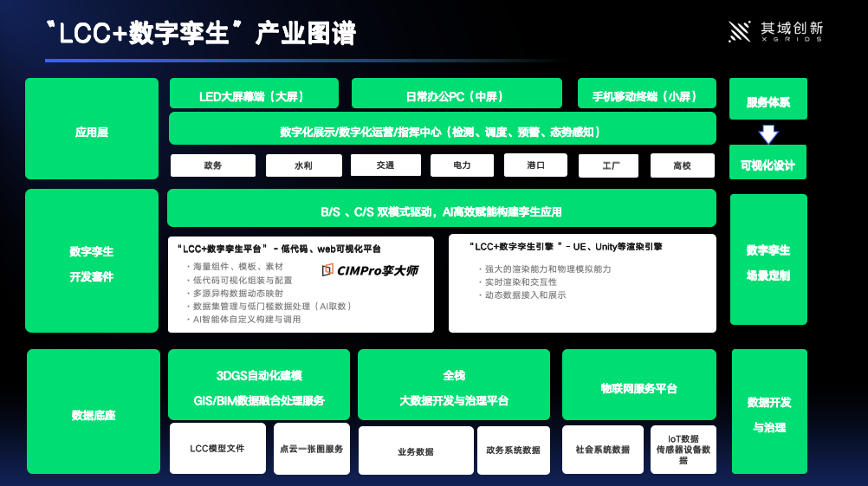Click the 日常办公PC（中屏）box
The width and height of the screenshot is (868, 486).
pyautogui.click(x=457, y=94)
